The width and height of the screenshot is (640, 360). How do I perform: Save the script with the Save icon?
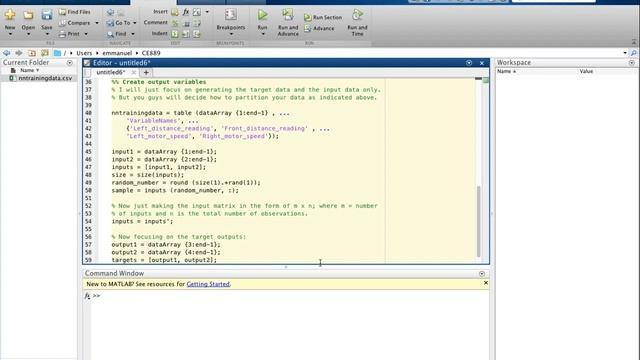click(47, 15)
